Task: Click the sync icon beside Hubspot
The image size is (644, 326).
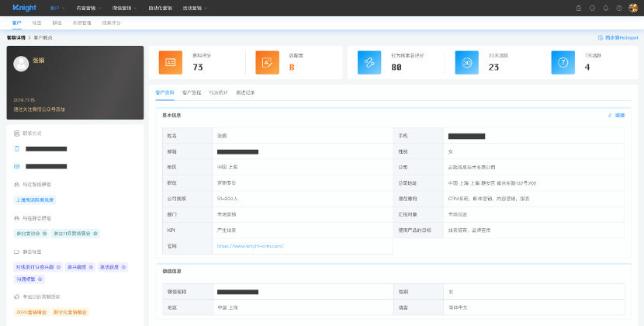Action: pyautogui.click(x=600, y=38)
